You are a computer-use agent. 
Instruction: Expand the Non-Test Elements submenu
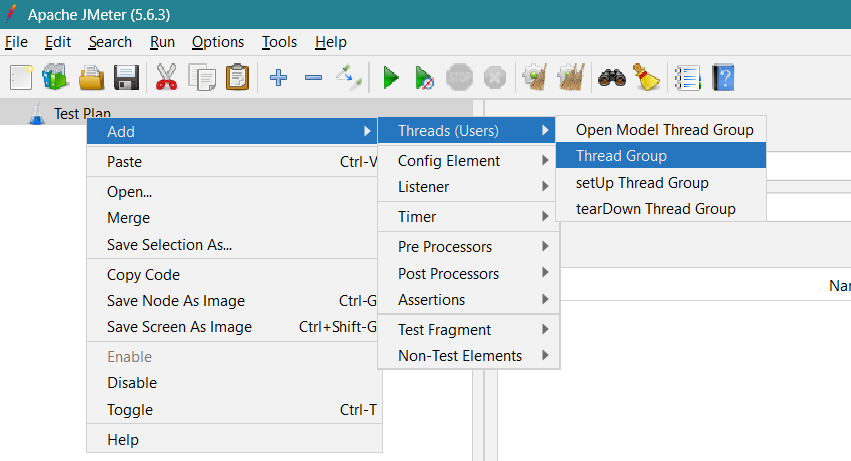[x=467, y=356]
